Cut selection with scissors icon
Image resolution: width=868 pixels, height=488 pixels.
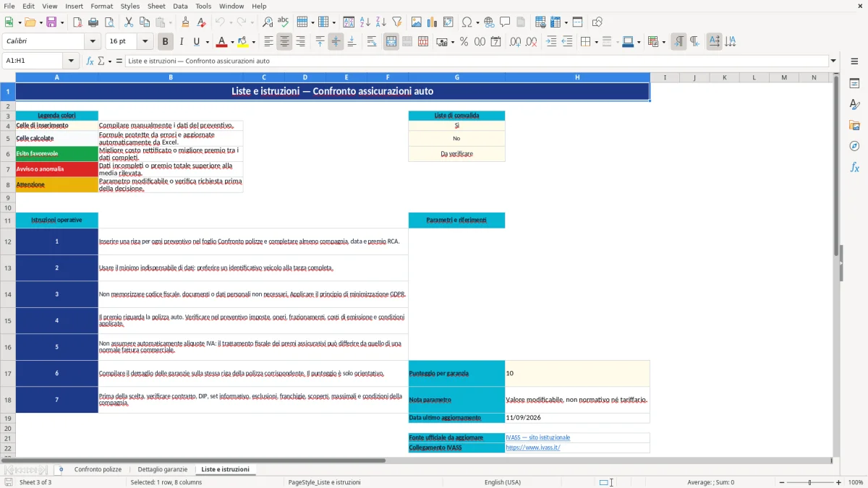[129, 22]
